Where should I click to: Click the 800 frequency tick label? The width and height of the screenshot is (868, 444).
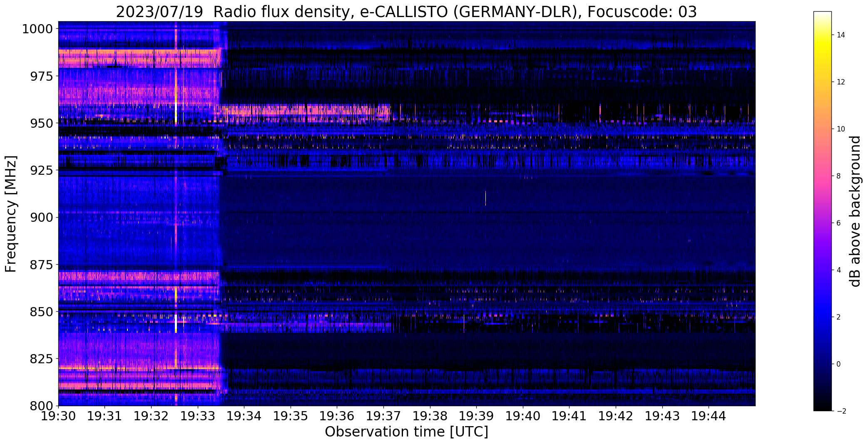tap(42, 405)
